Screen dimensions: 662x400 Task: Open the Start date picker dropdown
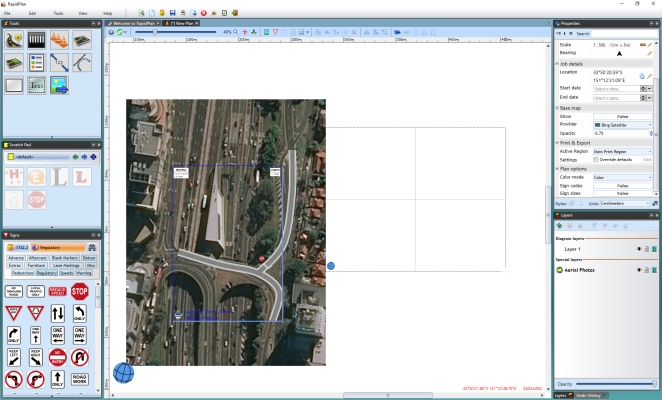click(649, 89)
